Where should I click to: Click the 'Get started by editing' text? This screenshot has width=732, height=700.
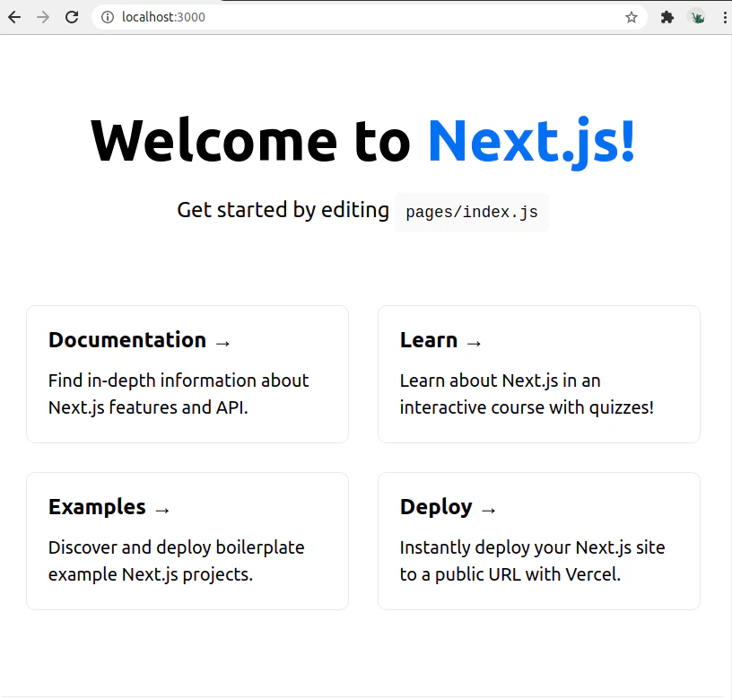click(283, 210)
